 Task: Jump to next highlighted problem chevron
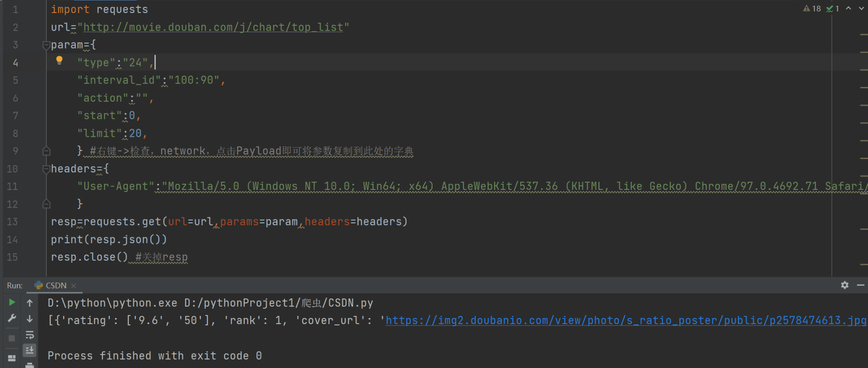pos(861,8)
